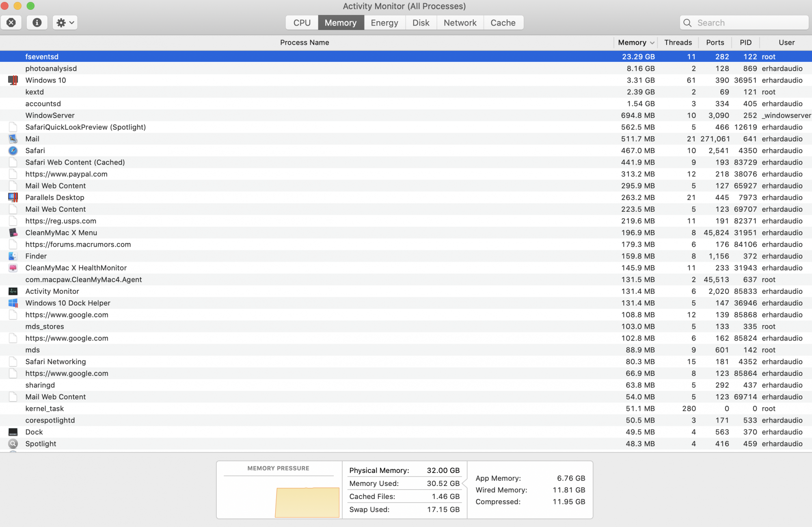Click the Memory Pressure graph
Image resolution: width=812 pixels, height=527 pixels.
coord(307,502)
